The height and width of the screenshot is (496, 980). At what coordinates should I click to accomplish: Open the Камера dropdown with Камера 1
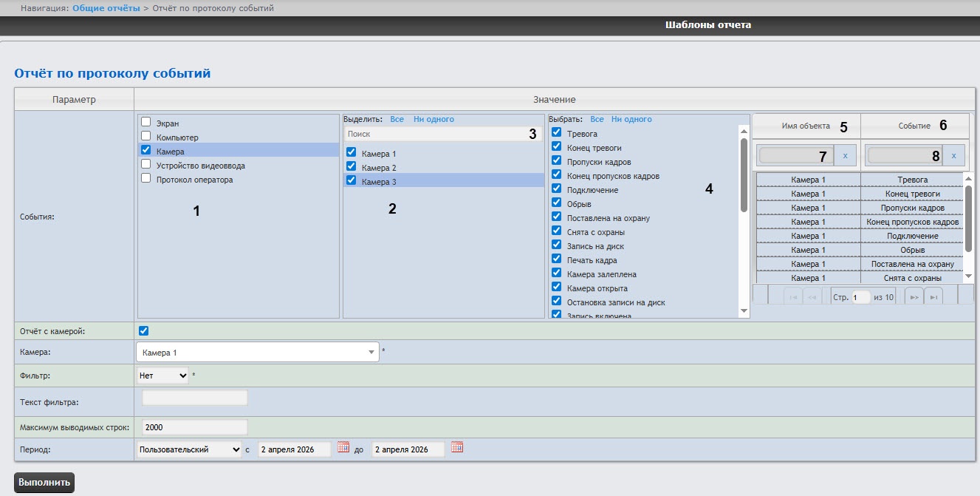tap(258, 353)
